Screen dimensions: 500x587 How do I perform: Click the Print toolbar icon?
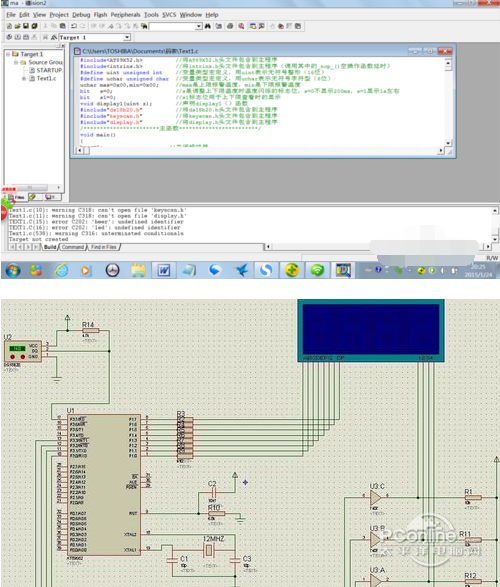click(x=230, y=26)
